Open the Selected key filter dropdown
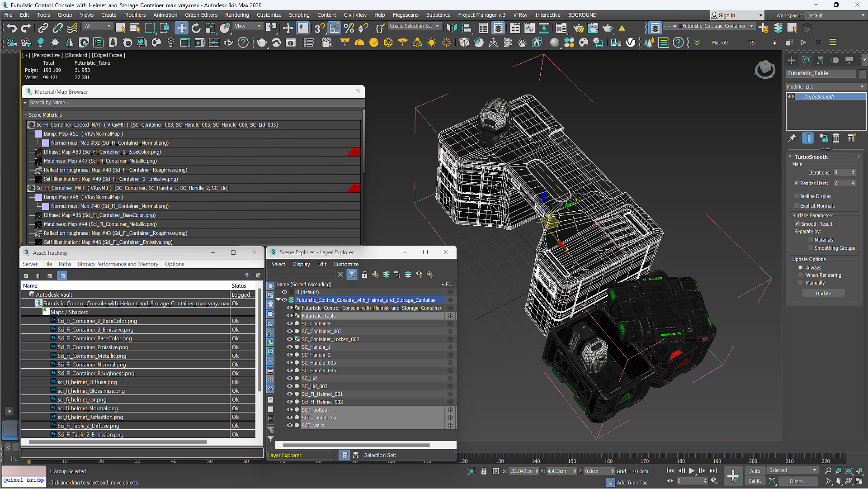This screenshot has height=489, width=868. [x=793, y=470]
